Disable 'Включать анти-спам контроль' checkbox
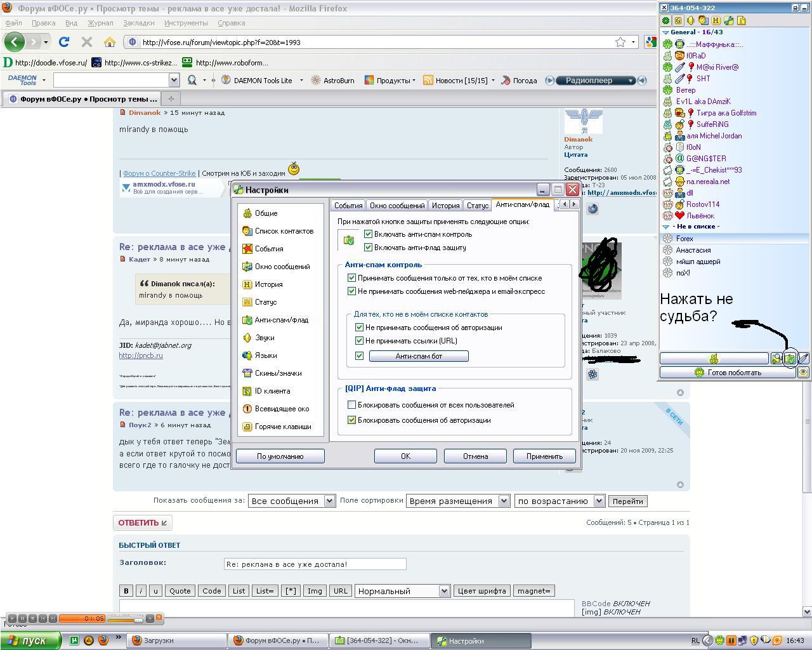The width and height of the screenshot is (812, 650). (368, 234)
